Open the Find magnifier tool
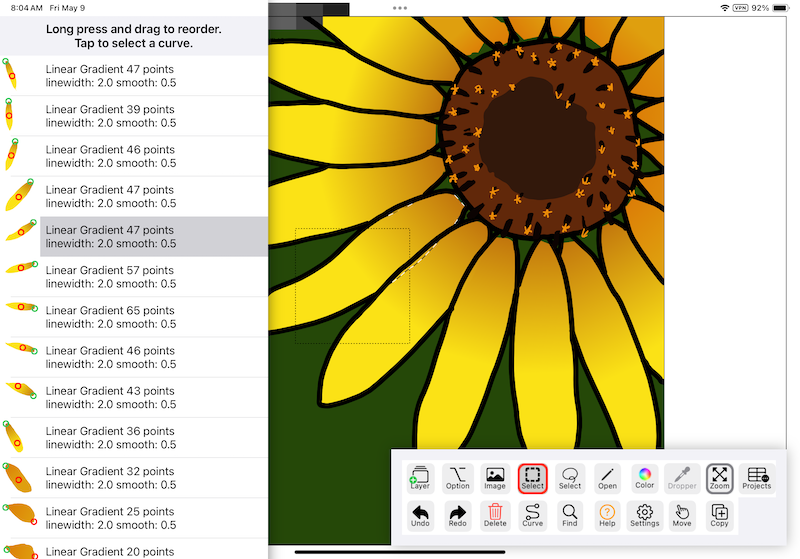 click(x=570, y=516)
